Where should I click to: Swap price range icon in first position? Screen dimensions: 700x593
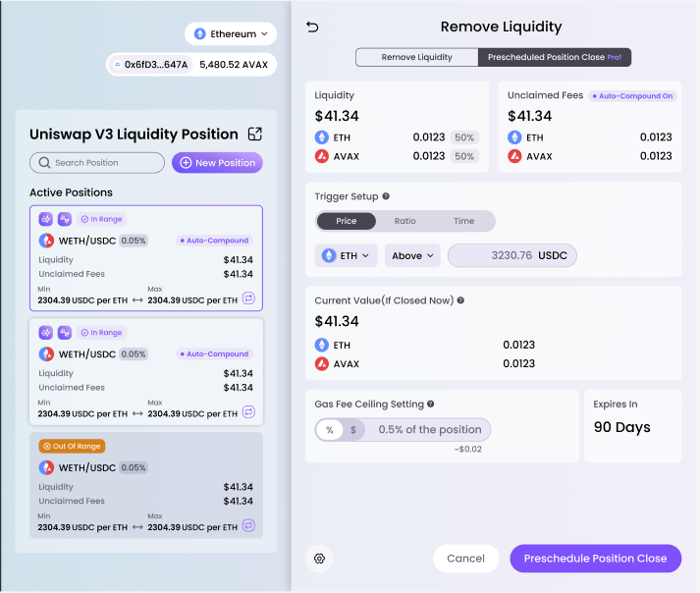coord(248,298)
